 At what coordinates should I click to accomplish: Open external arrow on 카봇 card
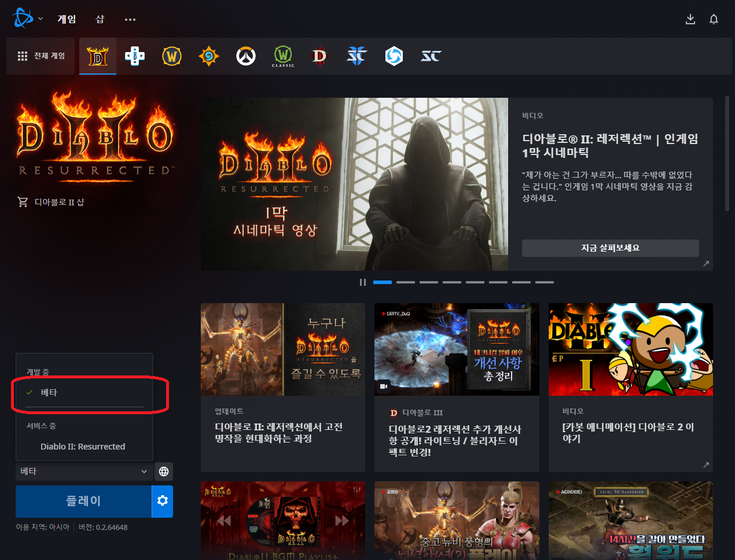tap(705, 465)
